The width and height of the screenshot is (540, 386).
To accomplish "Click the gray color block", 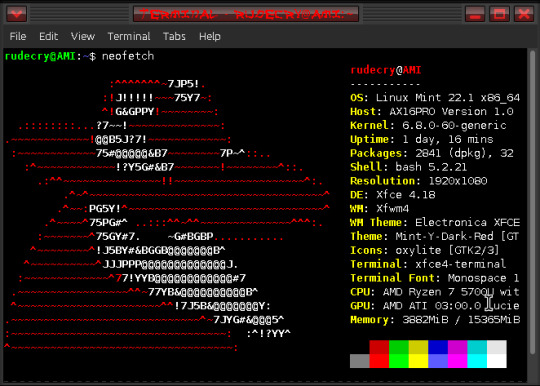I will pyautogui.click(x=360, y=361).
